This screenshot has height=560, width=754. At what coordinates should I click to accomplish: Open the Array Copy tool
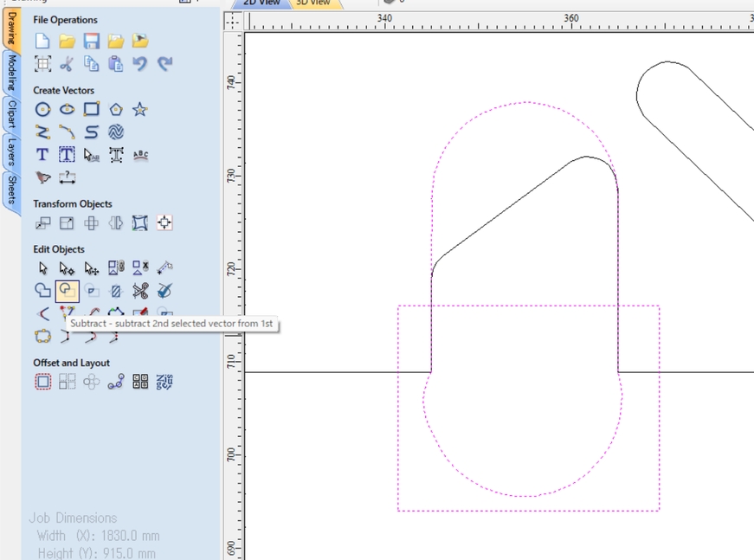(67, 383)
